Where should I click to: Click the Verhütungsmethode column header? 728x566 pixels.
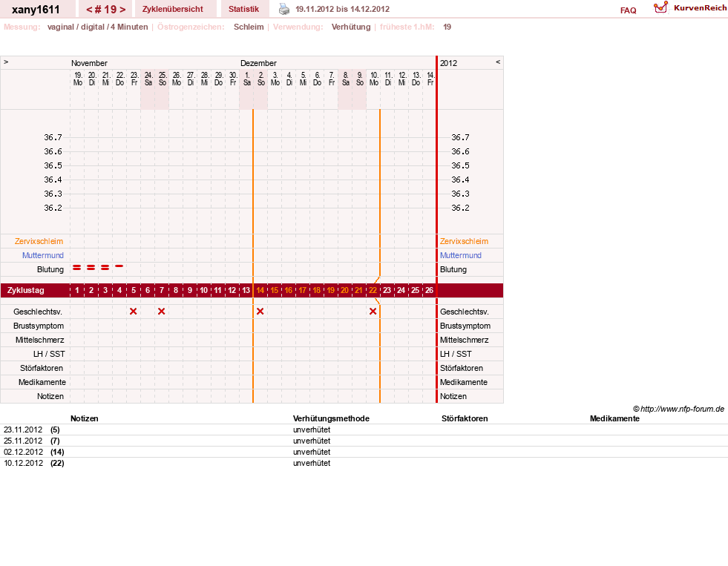tap(331, 418)
